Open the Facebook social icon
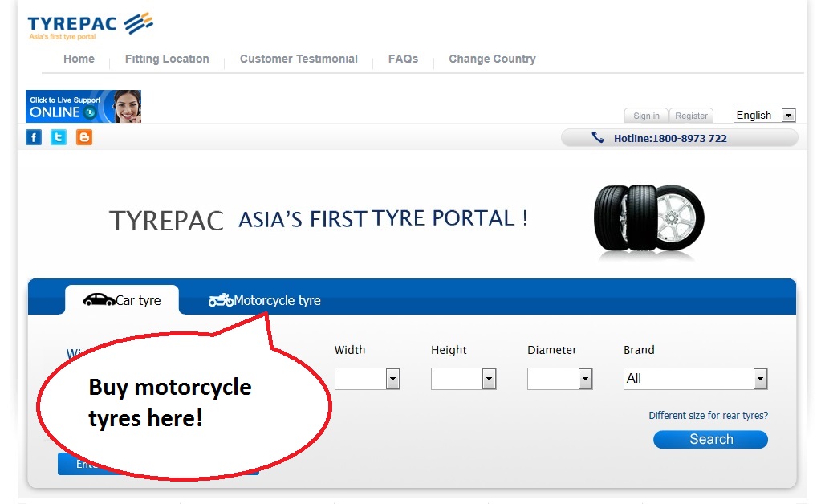 click(33, 137)
